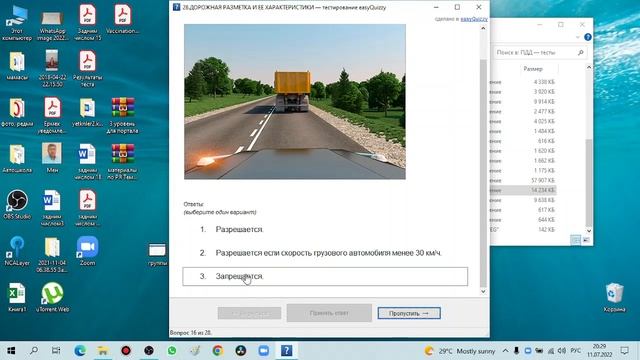The image size is (640, 360).
Task: Switch input language 'РУС' in tray
Action: point(576,351)
